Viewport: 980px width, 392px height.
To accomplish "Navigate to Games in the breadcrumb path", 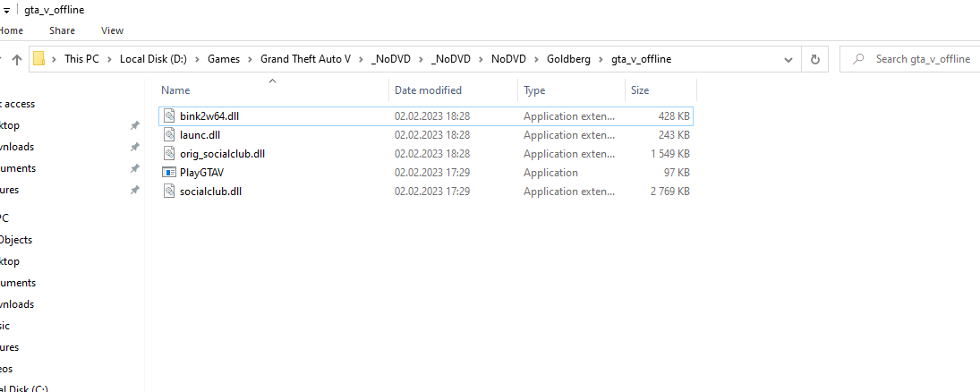I will pyautogui.click(x=223, y=59).
